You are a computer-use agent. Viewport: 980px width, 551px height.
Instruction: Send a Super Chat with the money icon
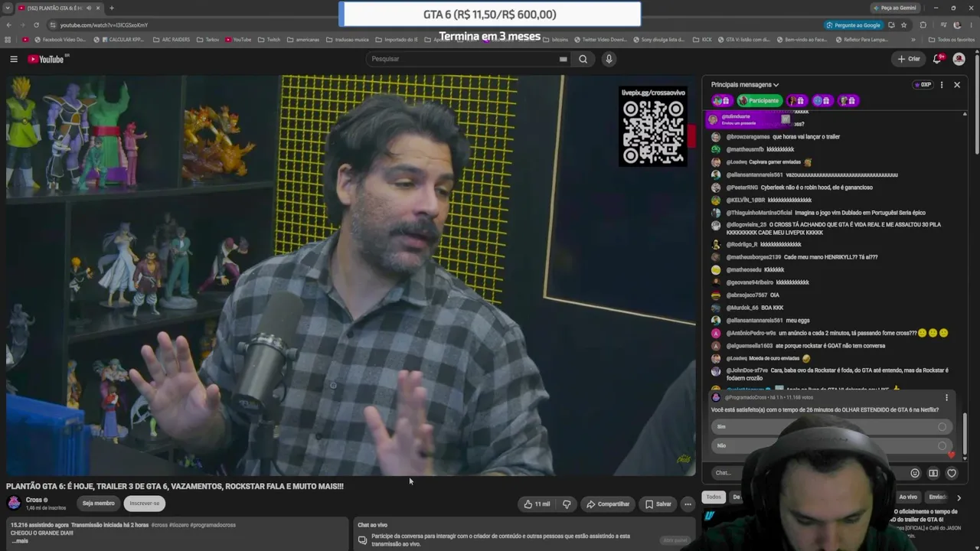933,473
